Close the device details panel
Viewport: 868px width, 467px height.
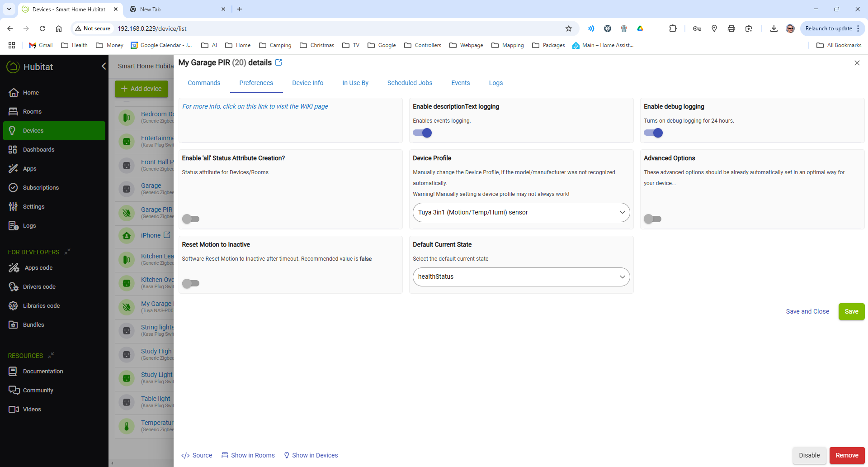[x=857, y=63]
